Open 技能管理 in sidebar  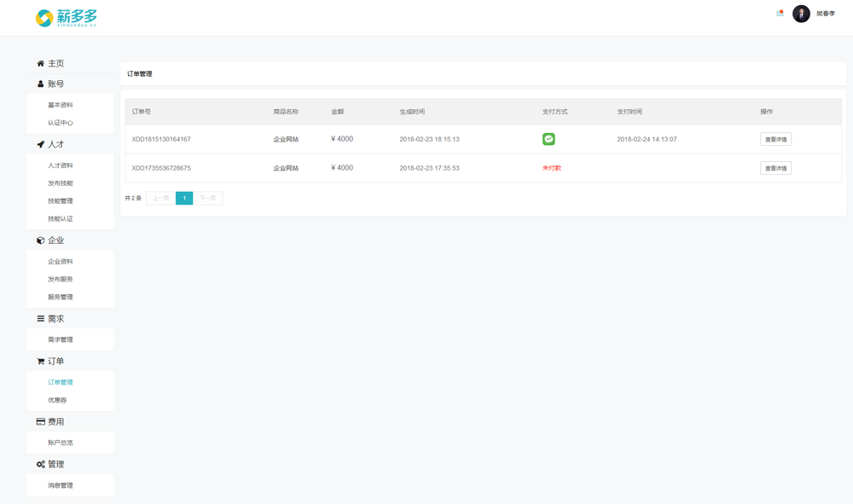pyautogui.click(x=61, y=201)
